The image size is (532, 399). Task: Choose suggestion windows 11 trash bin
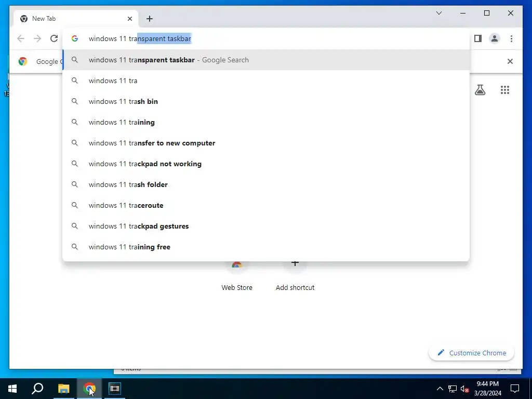click(x=267, y=101)
